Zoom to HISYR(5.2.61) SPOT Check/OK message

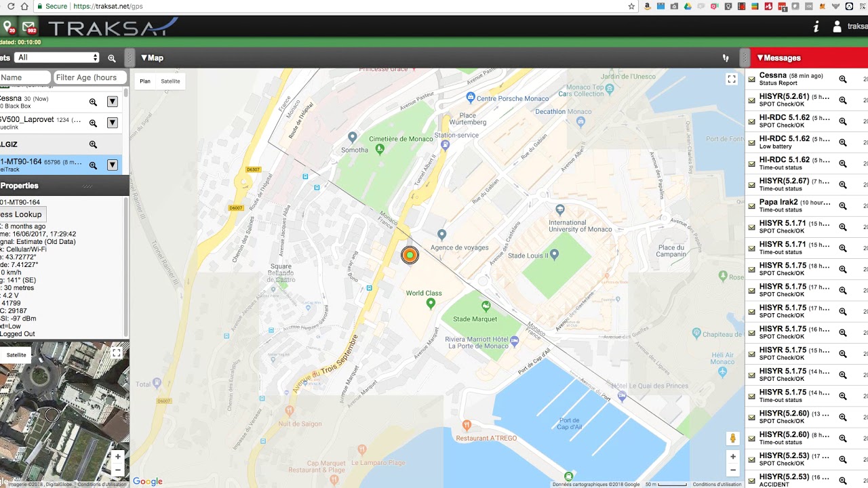843,100
